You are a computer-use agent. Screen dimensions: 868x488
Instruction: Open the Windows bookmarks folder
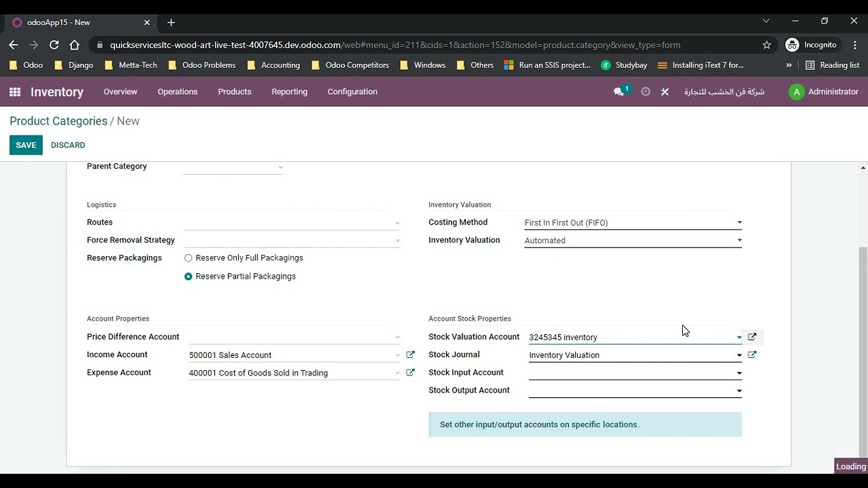pyautogui.click(x=422, y=65)
